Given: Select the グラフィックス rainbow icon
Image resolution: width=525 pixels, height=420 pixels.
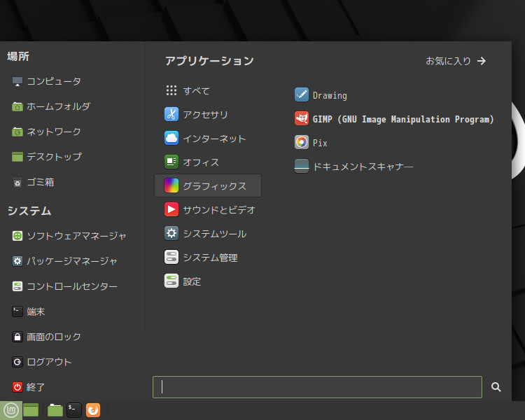Looking at the screenshot, I should click(x=171, y=185).
